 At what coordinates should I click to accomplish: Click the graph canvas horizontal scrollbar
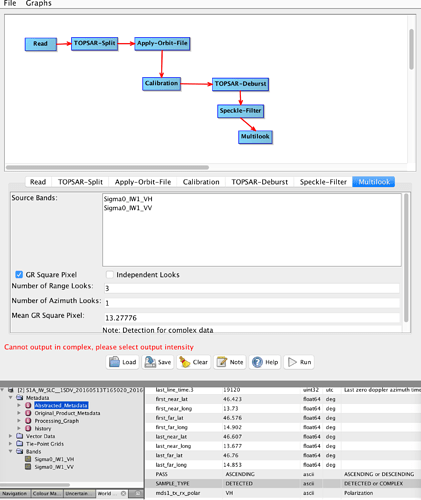pyautogui.click(x=107, y=167)
